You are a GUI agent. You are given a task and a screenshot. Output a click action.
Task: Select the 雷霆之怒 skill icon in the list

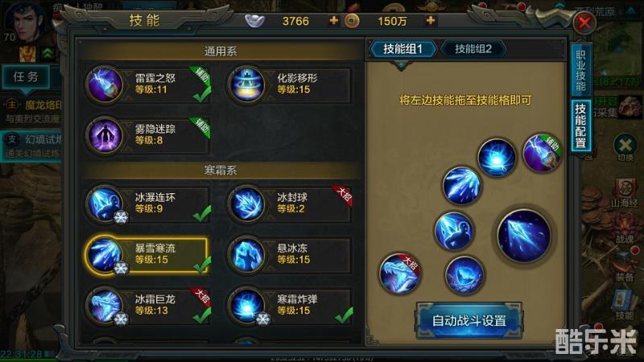tap(105, 84)
